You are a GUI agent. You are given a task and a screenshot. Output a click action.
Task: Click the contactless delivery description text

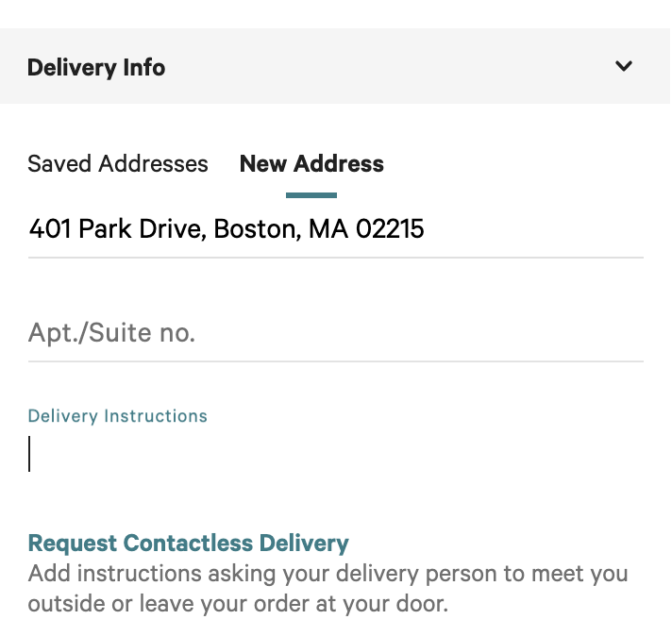[328, 575]
